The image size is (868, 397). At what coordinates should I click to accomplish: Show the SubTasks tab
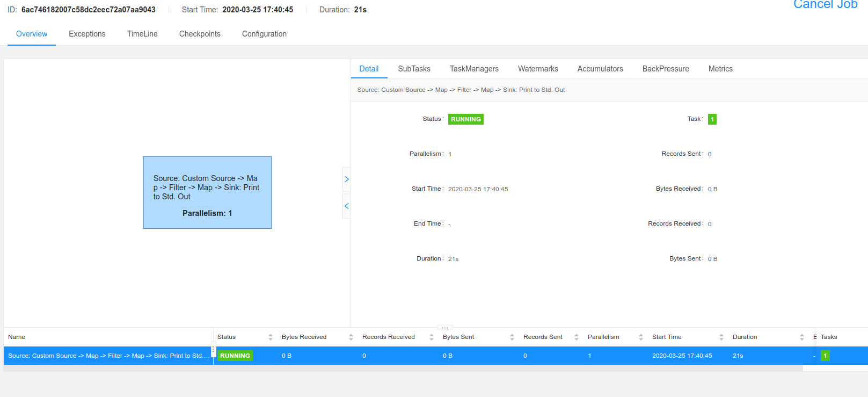click(x=414, y=69)
